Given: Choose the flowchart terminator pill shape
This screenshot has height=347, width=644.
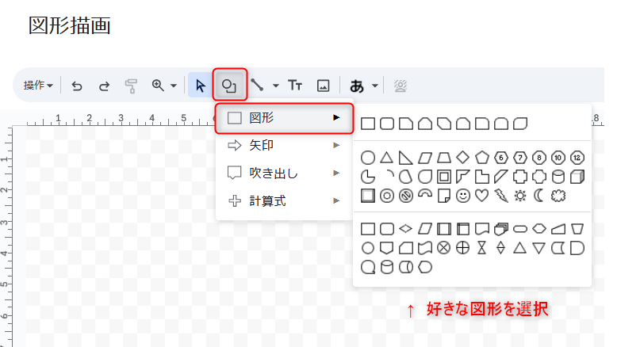Looking at the screenshot, I should pos(520,229).
